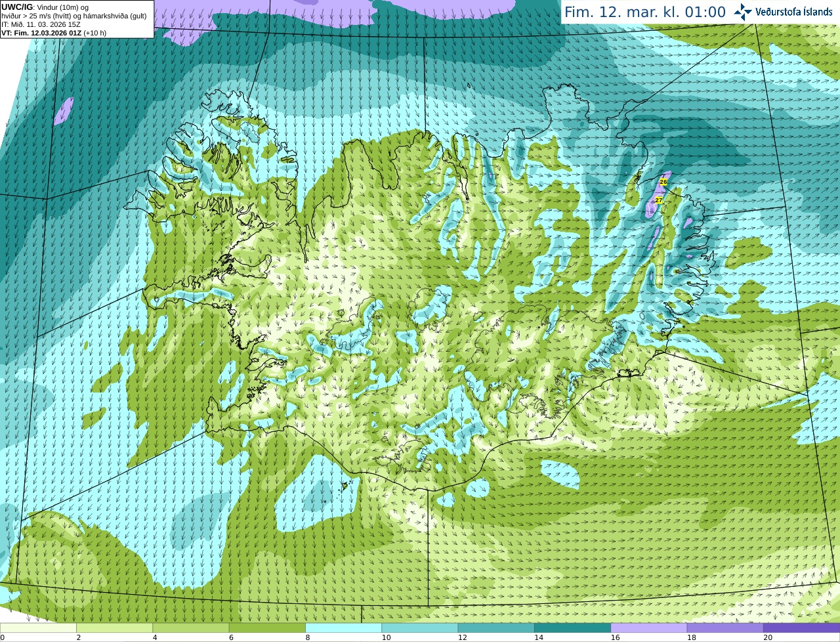Click the 'UWC/IG: Vindur (10m) og' header line

[45, 7]
